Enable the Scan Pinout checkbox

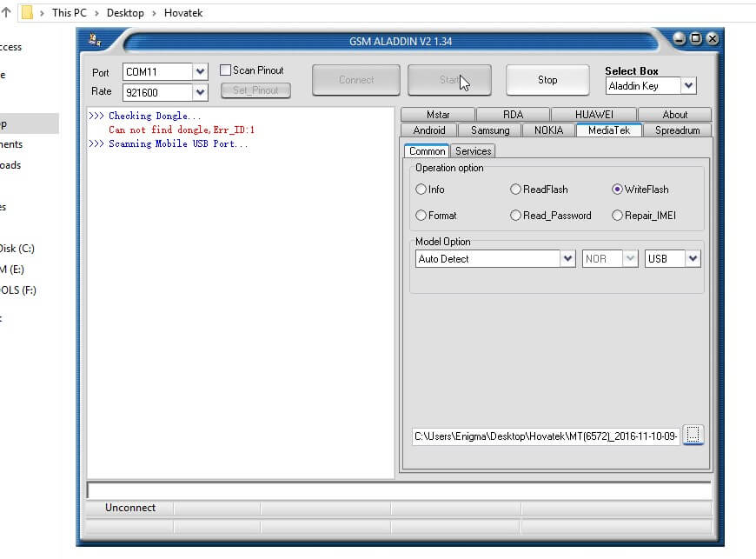coord(226,70)
